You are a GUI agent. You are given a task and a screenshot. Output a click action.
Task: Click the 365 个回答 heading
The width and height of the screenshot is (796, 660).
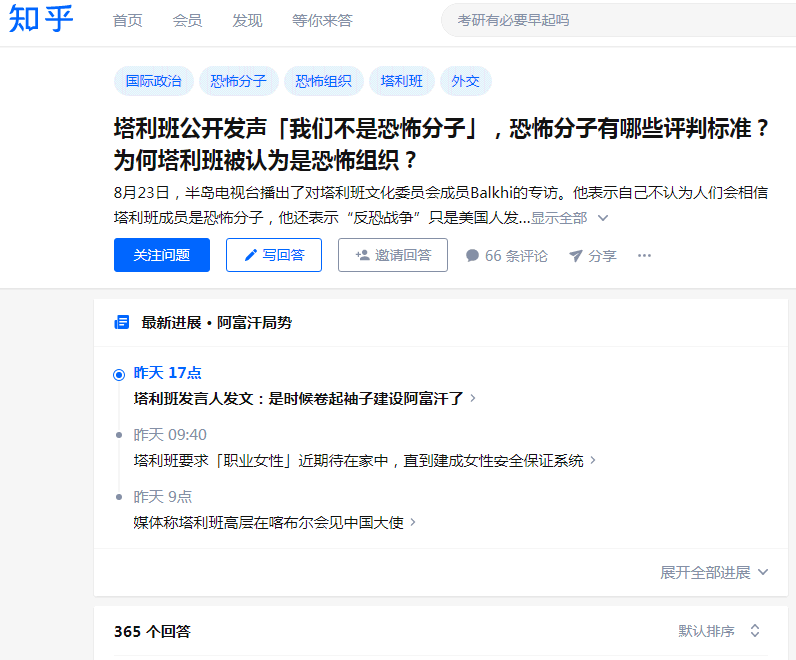(152, 632)
